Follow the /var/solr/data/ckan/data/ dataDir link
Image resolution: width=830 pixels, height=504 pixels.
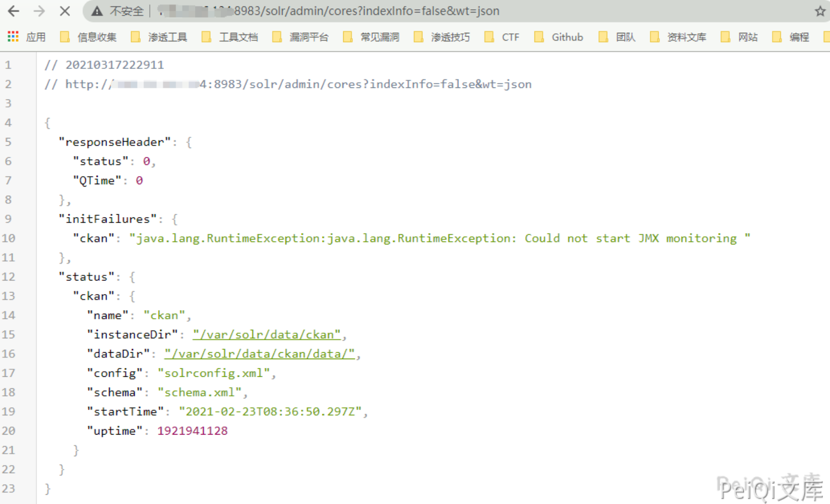(x=259, y=354)
